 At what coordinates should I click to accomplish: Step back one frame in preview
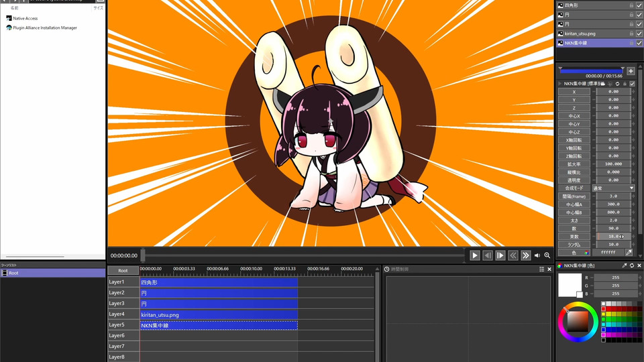click(488, 255)
